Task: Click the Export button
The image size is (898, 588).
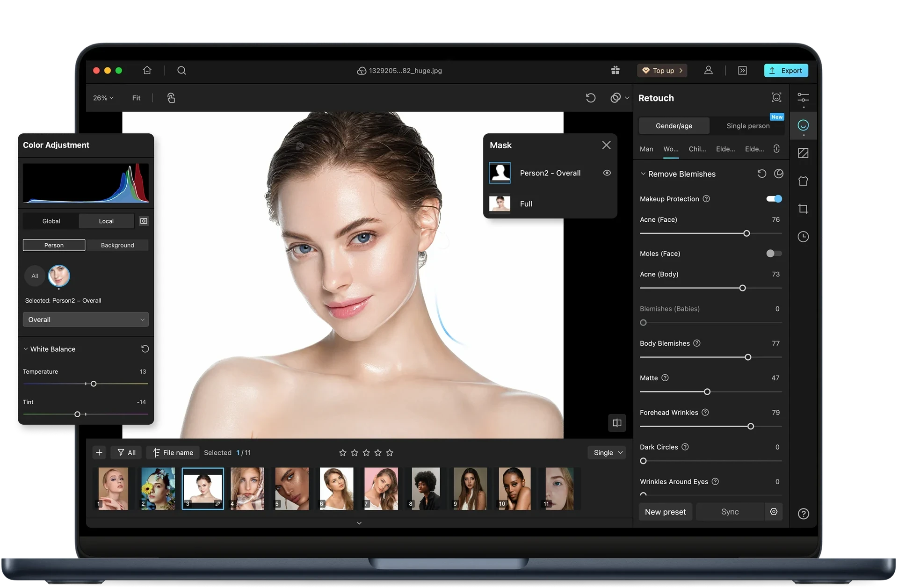Action: coord(786,71)
